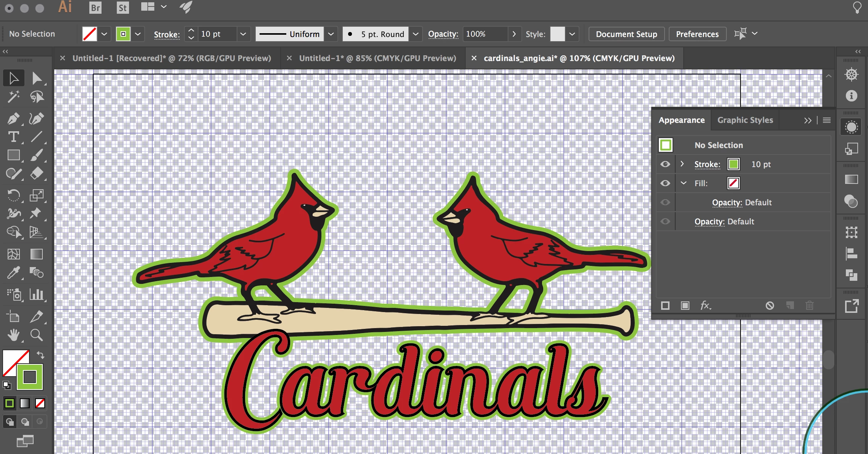The height and width of the screenshot is (454, 868).
Task: Hide the Stroke attribute visibility eye
Action: tap(665, 164)
